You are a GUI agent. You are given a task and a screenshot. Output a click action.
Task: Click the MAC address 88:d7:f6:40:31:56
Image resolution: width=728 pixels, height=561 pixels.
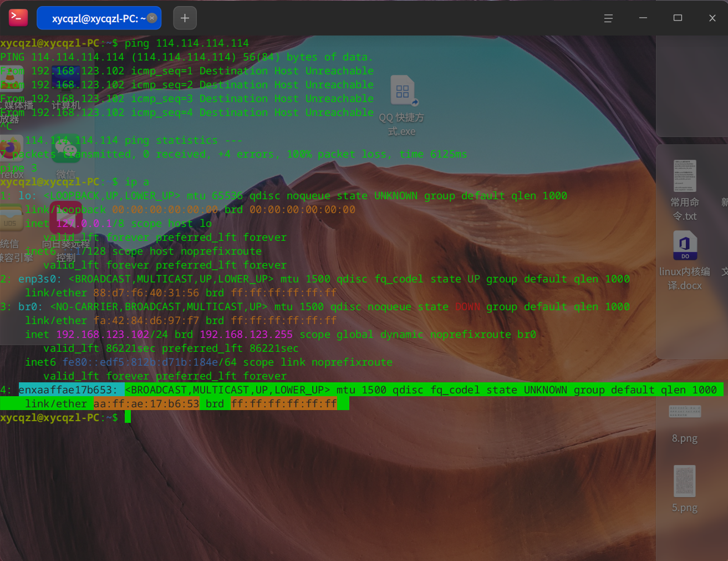click(x=146, y=293)
